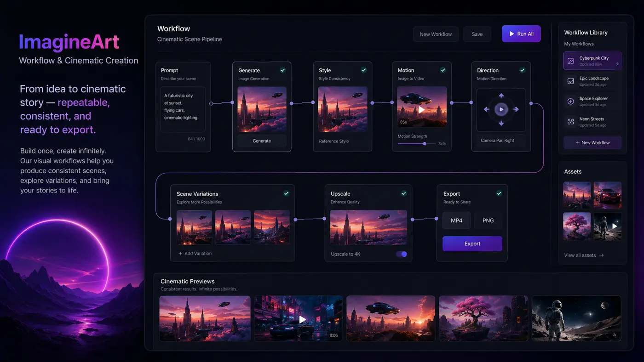
Task: Click the Reference Style label
Action: pos(334,141)
